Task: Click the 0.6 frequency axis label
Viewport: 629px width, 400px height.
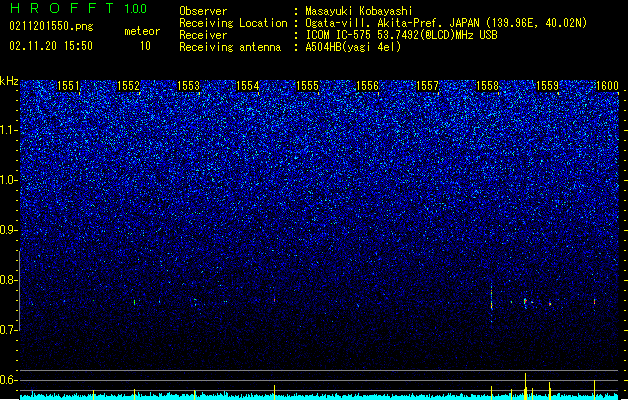Action: (9, 380)
